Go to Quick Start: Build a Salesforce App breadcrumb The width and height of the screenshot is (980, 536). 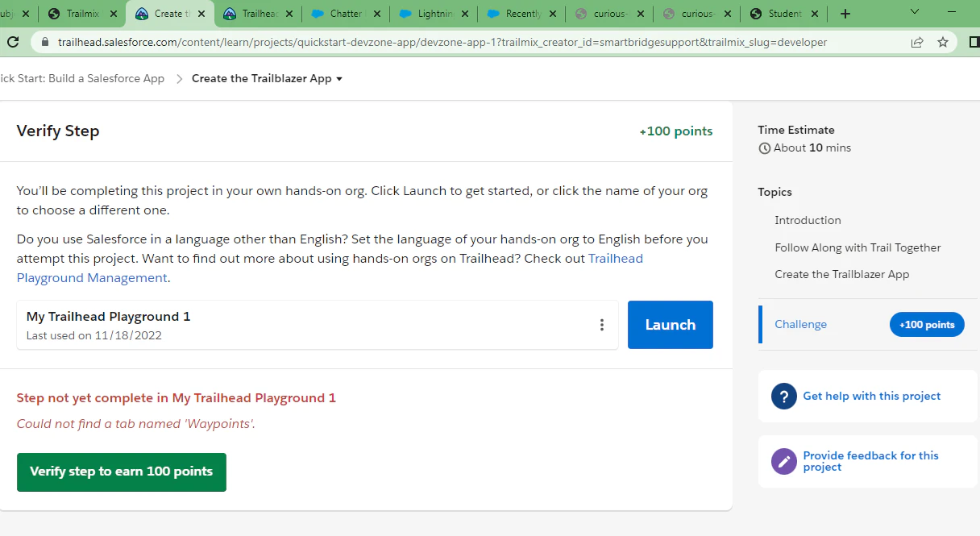tap(82, 78)
